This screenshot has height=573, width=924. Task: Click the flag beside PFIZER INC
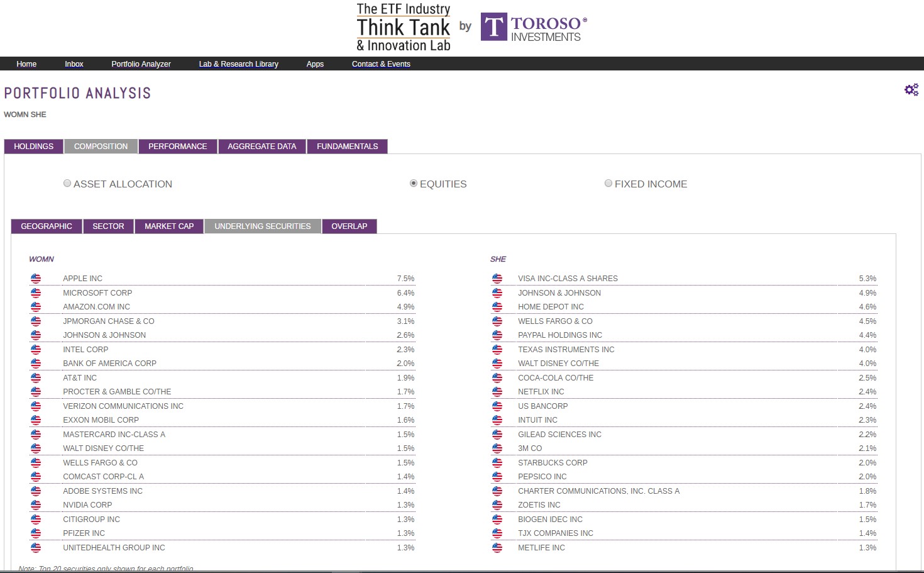(36, 533)
